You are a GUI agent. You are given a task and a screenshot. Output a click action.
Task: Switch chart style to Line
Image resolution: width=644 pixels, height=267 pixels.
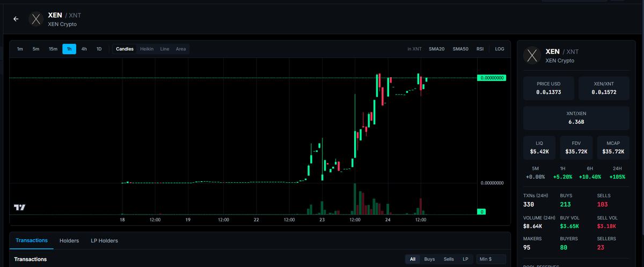(x=165, y=49)
